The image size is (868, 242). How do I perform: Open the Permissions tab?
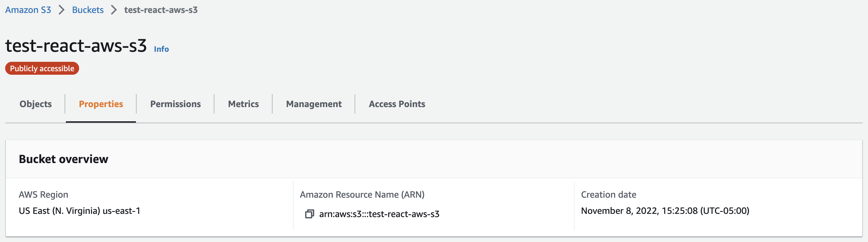click(x=175, y=104)
